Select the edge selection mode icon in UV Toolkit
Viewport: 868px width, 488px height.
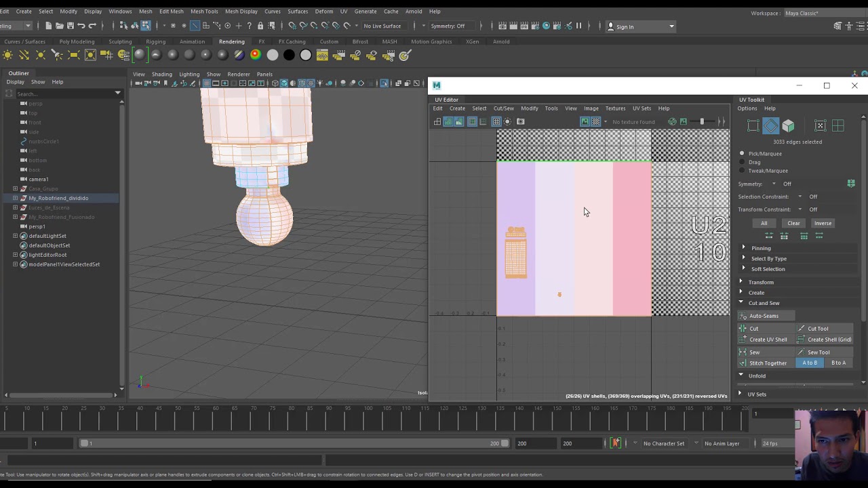point(771,126)
